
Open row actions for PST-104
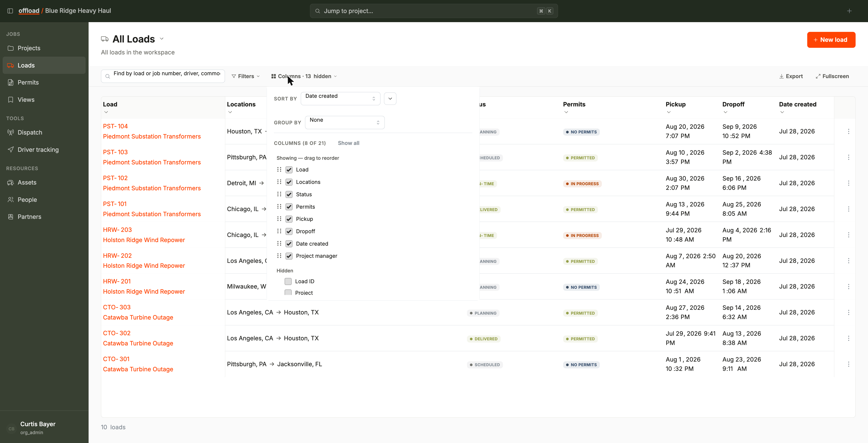[849, 131]
